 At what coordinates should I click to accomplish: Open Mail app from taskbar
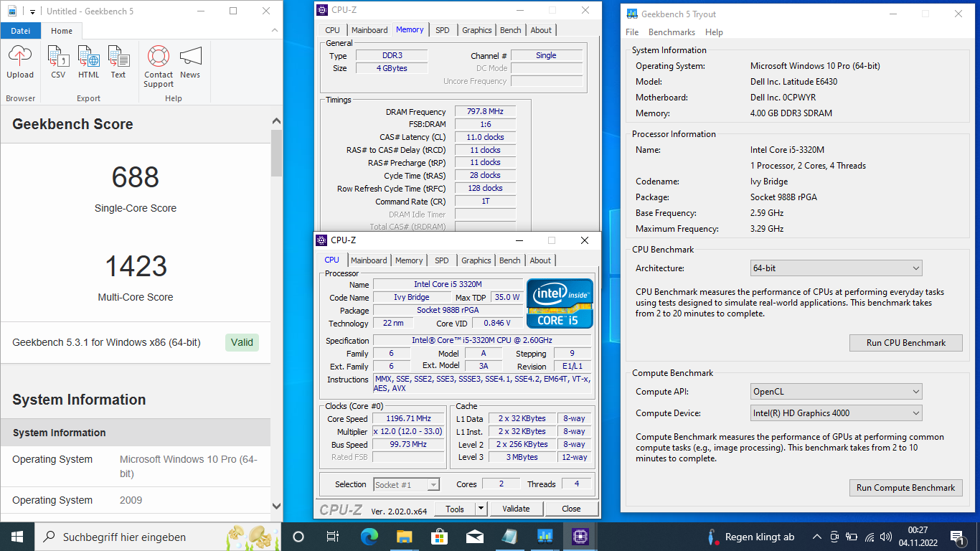pos(474,537)
